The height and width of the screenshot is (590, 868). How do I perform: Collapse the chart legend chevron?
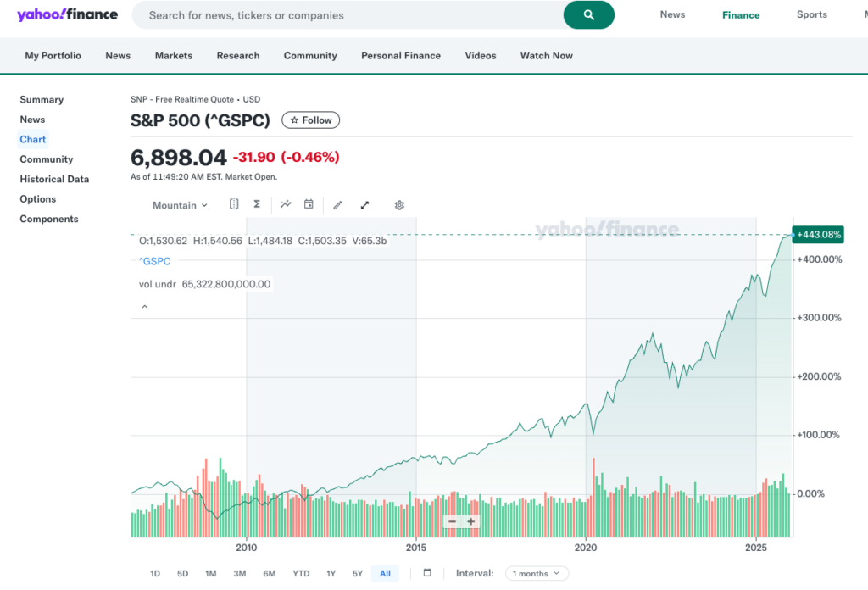(x=144, y=306)
